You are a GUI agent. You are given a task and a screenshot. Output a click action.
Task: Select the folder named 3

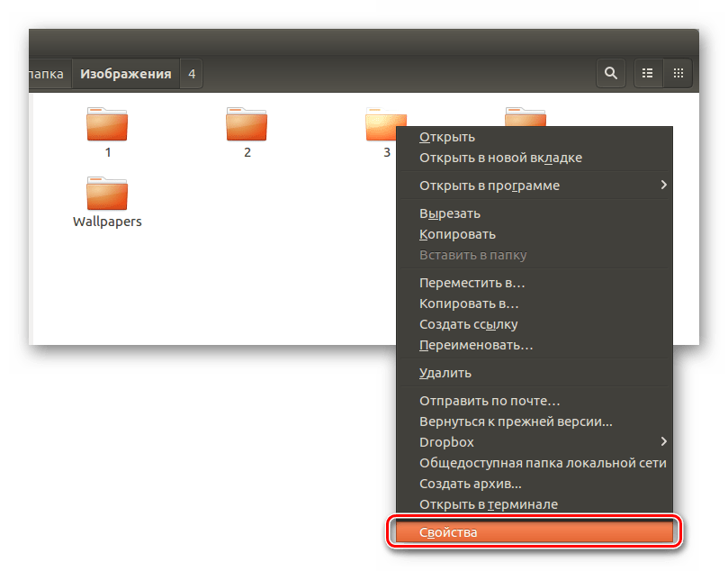pyautogui.click(x=382, y=125)
